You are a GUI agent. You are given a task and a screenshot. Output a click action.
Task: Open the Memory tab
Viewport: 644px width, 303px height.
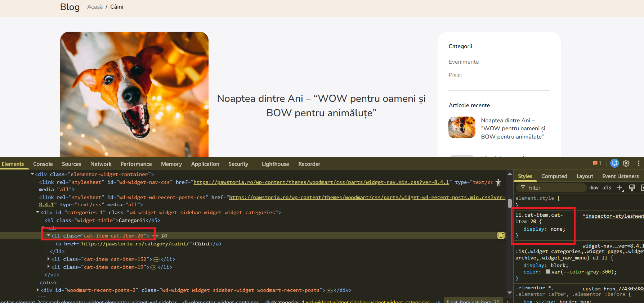pyautogui.click(x=171, y=164)
